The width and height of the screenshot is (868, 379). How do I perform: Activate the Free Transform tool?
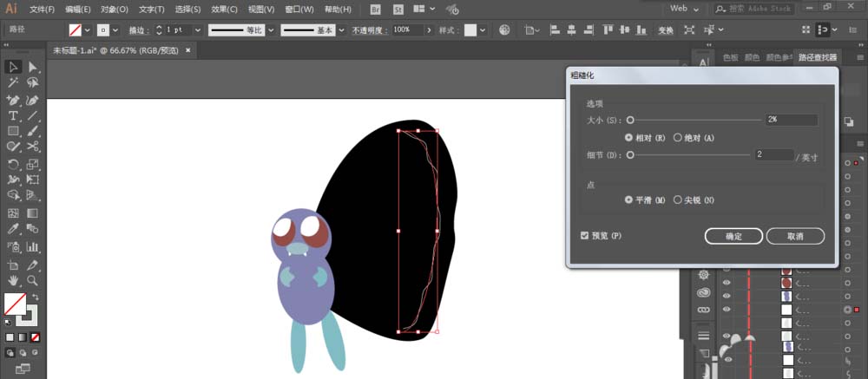point(33,180)
